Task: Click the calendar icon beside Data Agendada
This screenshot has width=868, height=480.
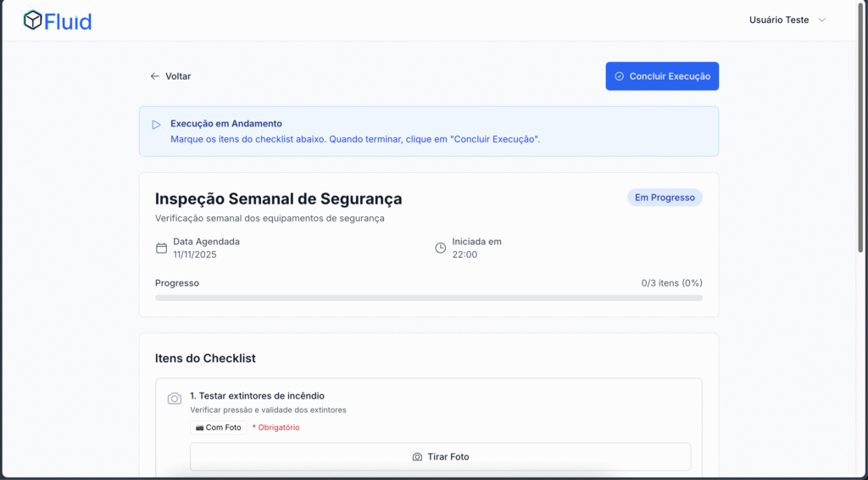Action: point(161,248)
